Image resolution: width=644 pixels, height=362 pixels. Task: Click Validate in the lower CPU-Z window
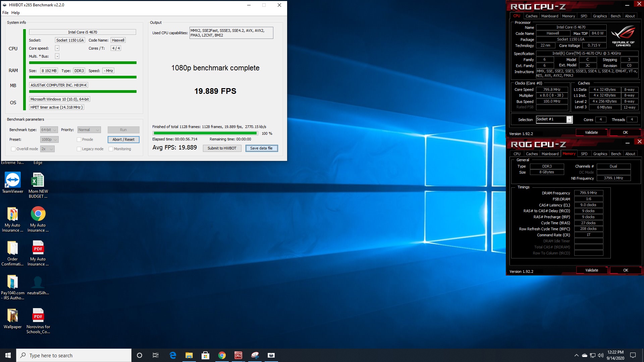592,270
